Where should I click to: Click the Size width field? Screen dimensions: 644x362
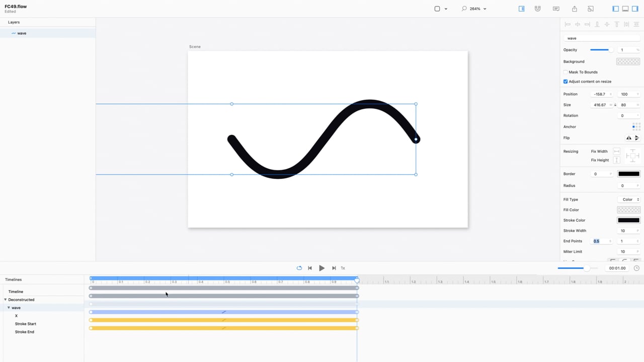click(x=601, y=105)
